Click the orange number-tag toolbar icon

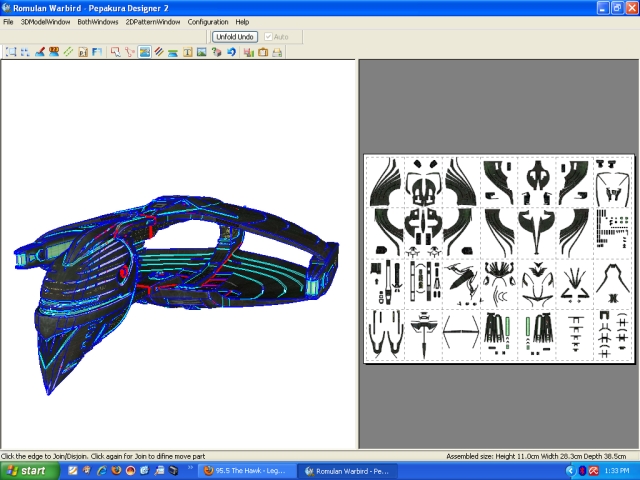(54, 52)
